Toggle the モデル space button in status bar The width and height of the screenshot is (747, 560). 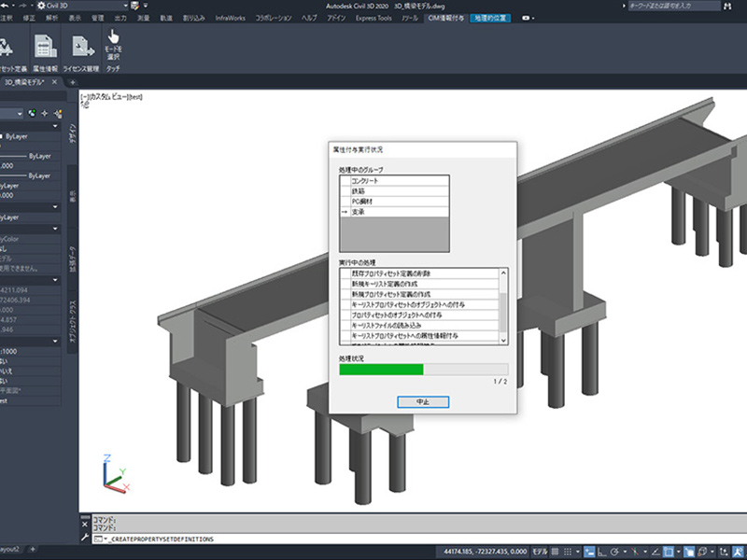tap(542, 553)
